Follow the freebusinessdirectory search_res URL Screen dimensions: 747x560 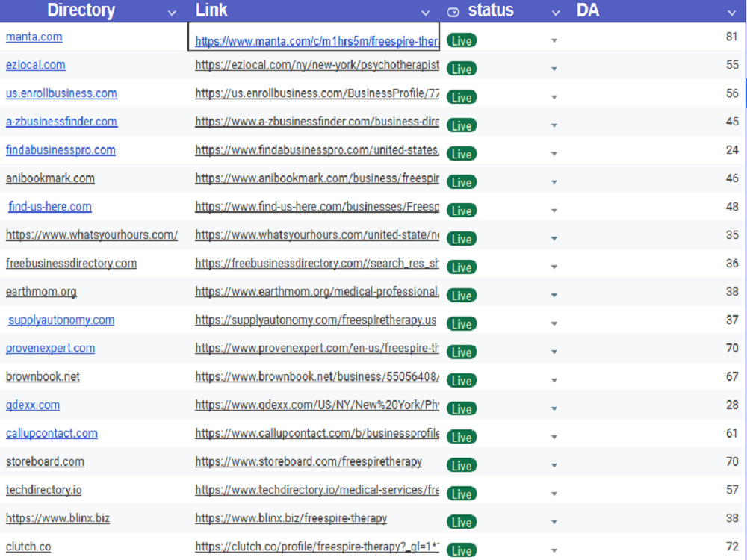tap(317, 264)
